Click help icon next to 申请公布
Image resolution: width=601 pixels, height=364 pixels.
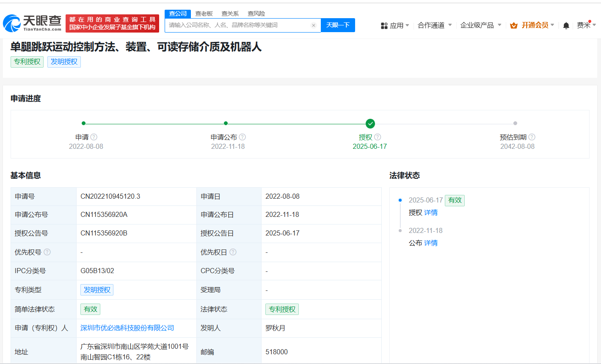(243, 137)
